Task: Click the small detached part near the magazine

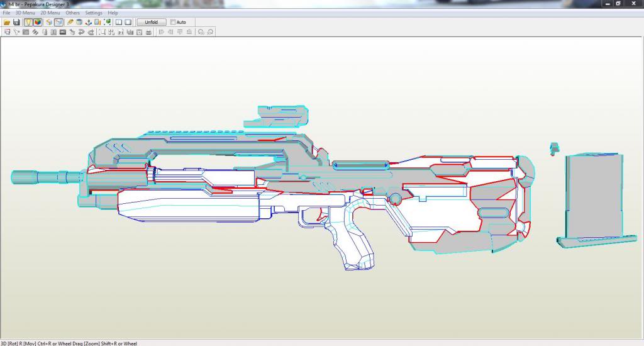Action: 555,148
